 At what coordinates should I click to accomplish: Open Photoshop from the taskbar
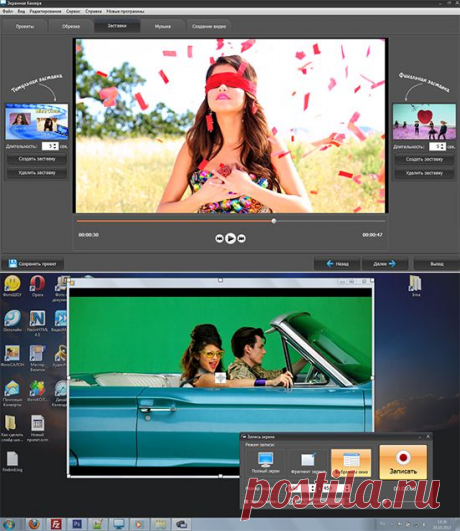(77, 525)
